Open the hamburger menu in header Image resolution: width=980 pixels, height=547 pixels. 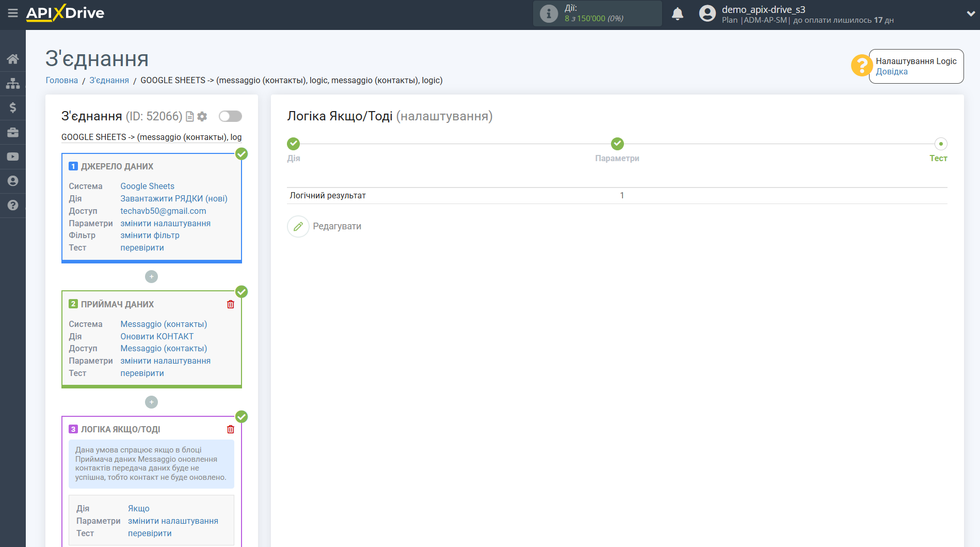pos(13,13)
